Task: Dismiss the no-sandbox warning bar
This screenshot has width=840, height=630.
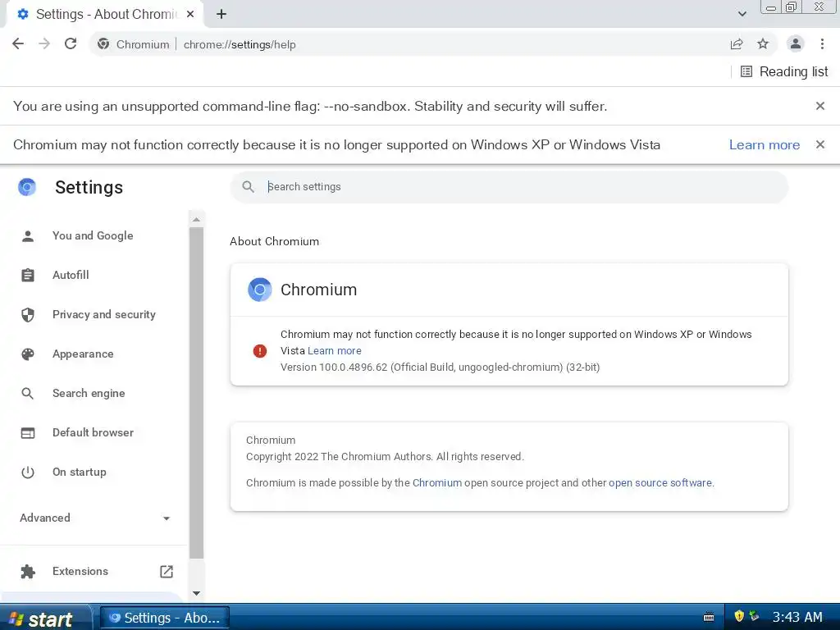Action: point(820,106)
